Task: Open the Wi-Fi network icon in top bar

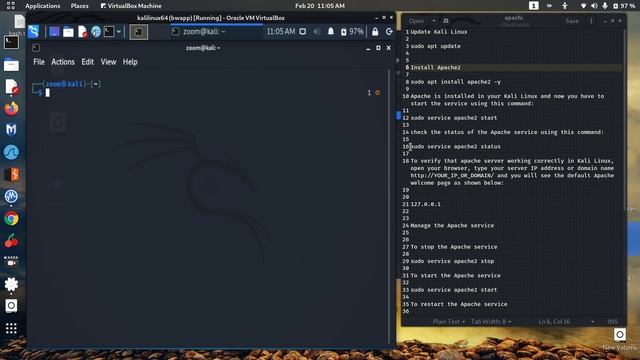Action: [x=583, y=6]
